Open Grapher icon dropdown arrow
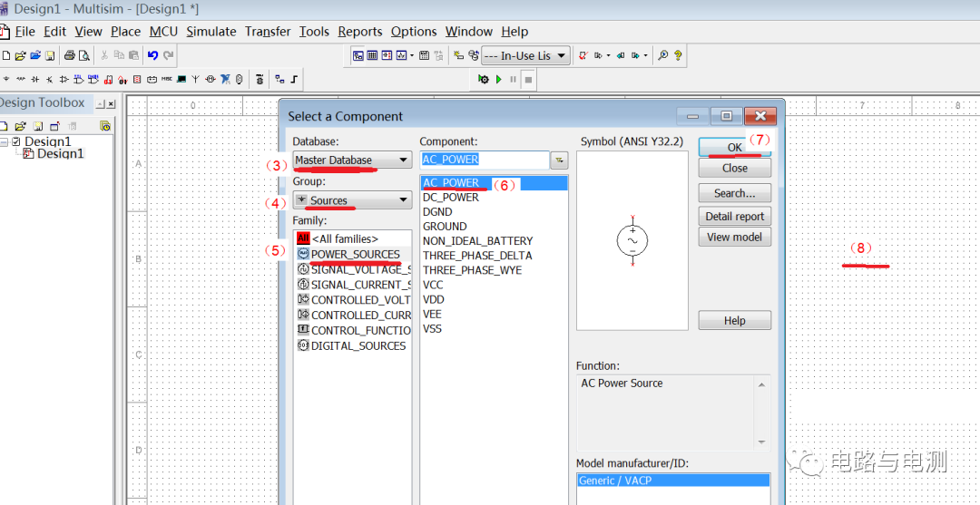The width and height of the screenshot is (980, 505). [x=412, y=55]
